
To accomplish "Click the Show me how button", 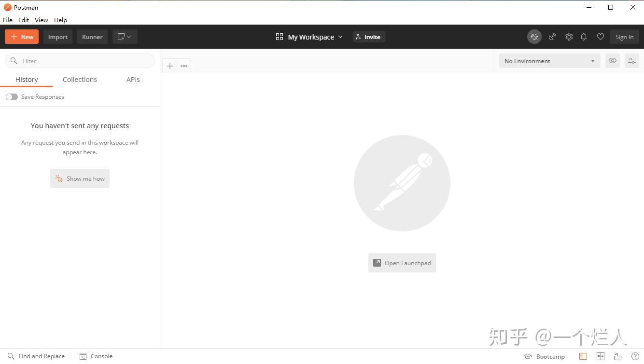I will 80,178.
